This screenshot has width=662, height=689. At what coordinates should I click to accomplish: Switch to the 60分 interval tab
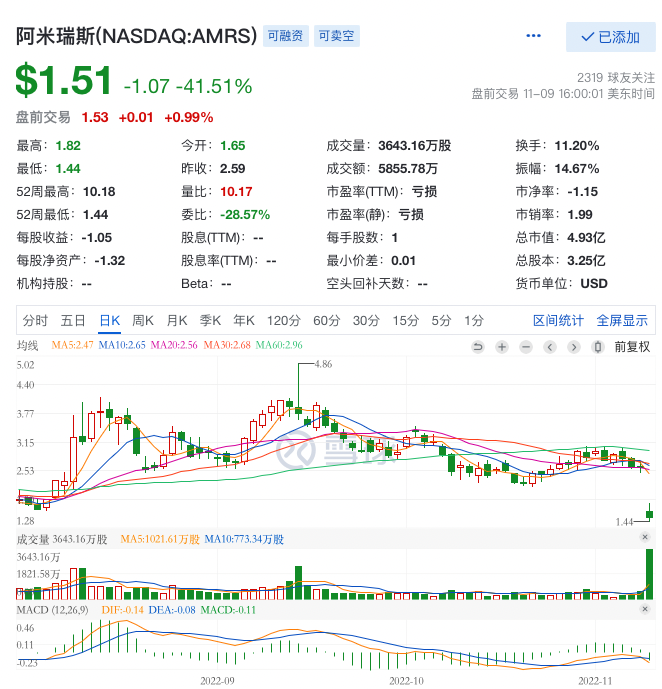[x=326, y=320]
